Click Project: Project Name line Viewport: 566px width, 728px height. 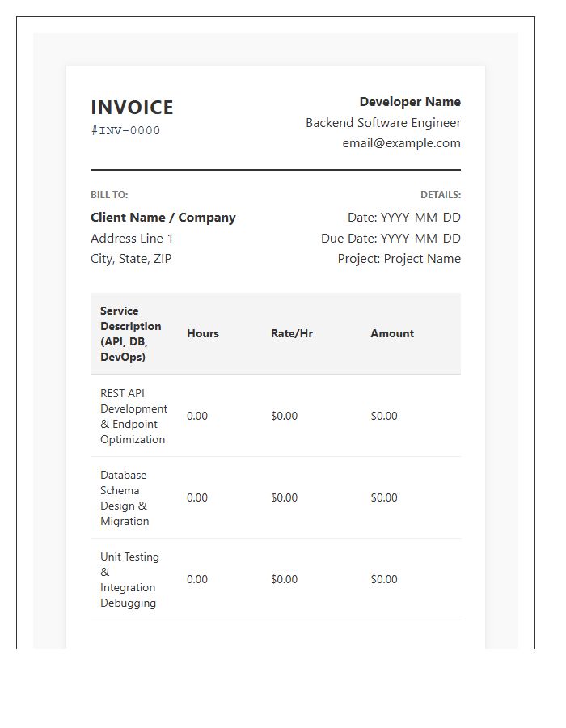tap(399, 259)
